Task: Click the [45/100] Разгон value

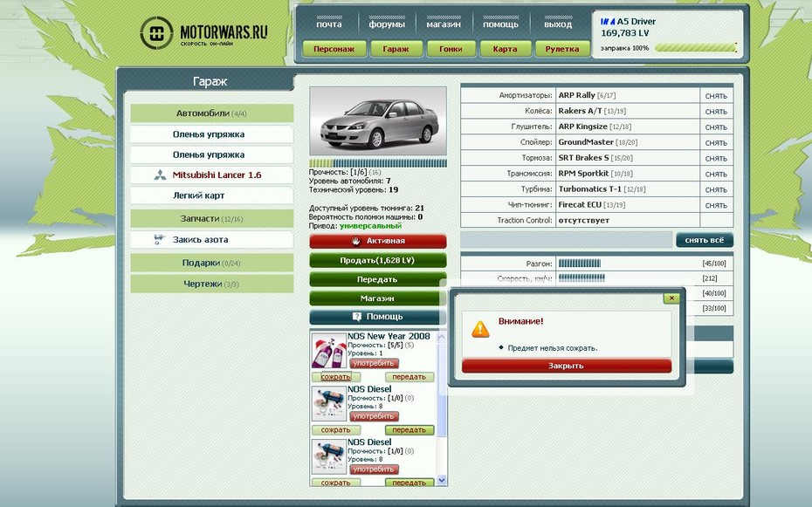Action: 714,264
